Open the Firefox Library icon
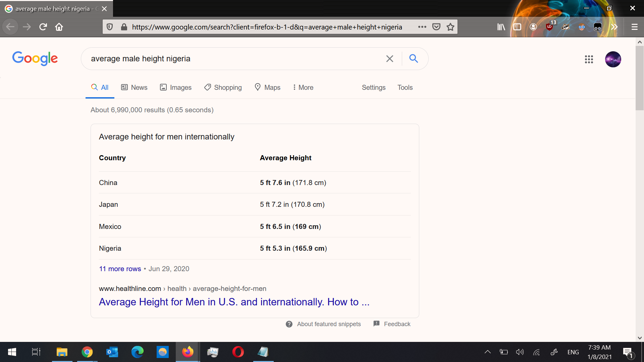 [x=501, y=27]
